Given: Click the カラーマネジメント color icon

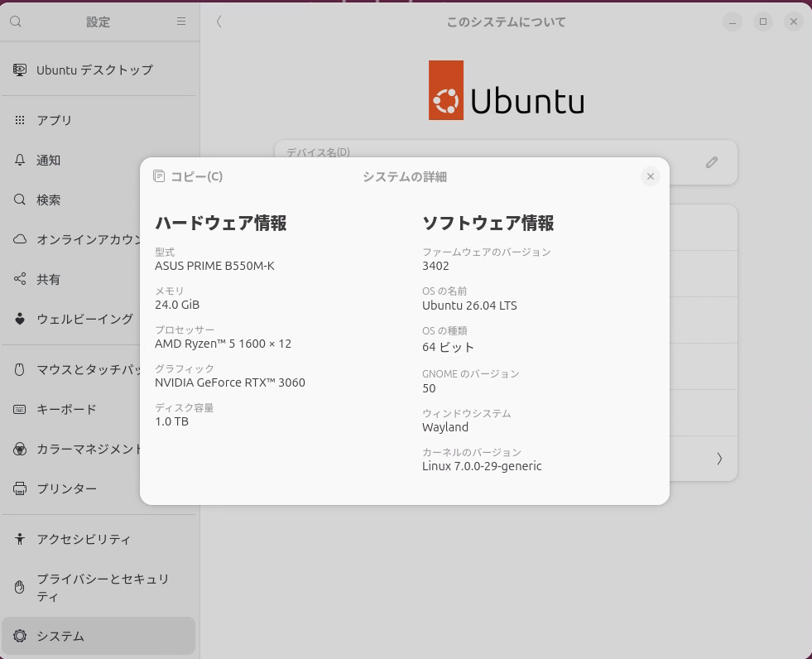Looking at the screenshot, I should (x=20, y=450).
